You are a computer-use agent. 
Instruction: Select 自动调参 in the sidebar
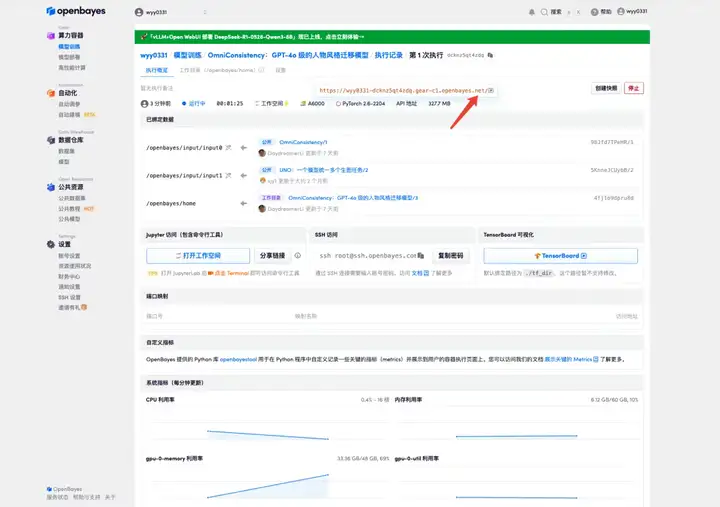(x=69, y=104)
